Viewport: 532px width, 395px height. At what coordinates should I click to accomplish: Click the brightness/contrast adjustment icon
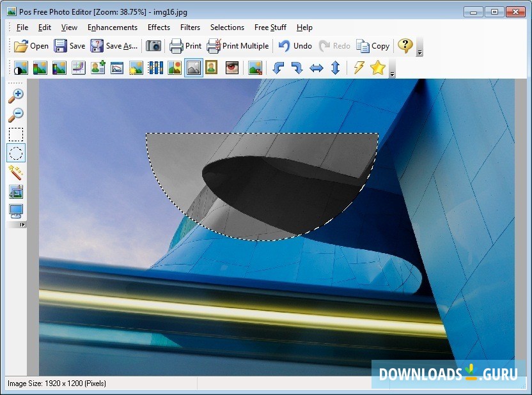pyautogui.click(x=20, y=68)
